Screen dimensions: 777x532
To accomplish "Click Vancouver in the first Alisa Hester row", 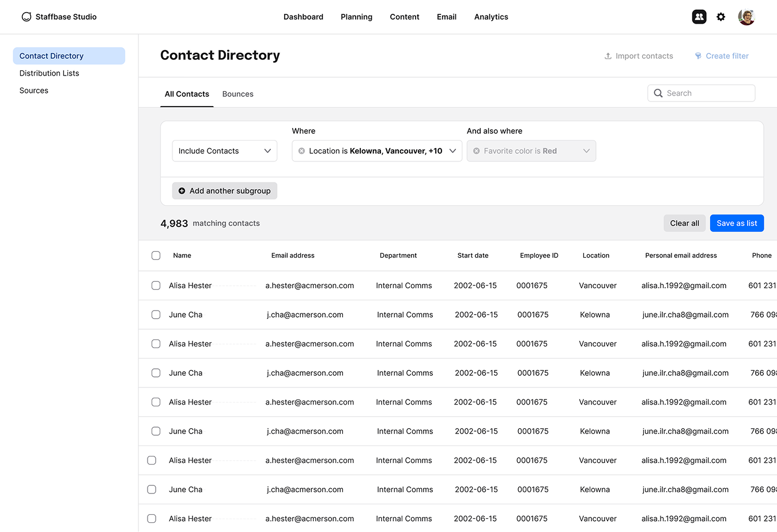I will coord(598,285).
